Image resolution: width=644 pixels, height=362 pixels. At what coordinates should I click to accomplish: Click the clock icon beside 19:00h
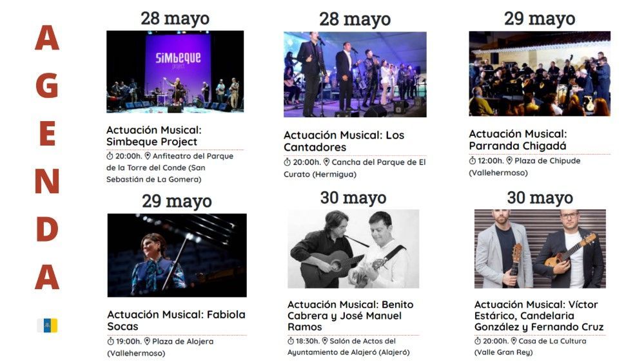110,341
